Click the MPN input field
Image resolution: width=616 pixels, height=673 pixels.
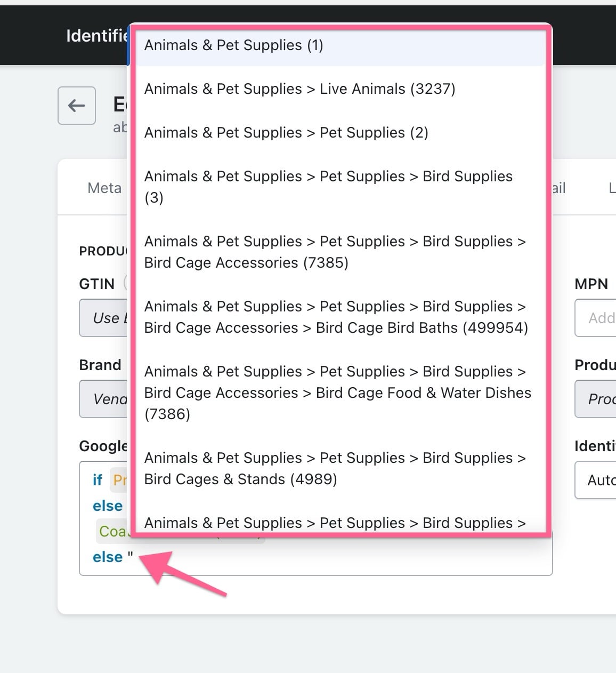pyautogui.click(x=595, y=318)
